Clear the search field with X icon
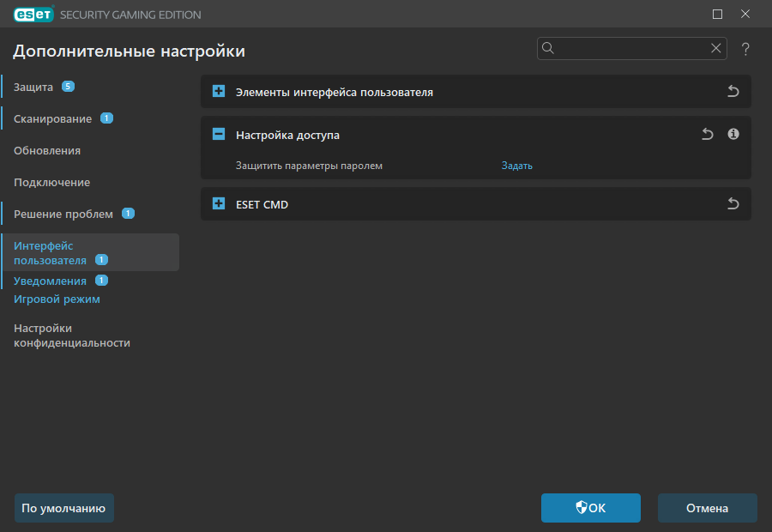The image size is (772, 532). 716,48
